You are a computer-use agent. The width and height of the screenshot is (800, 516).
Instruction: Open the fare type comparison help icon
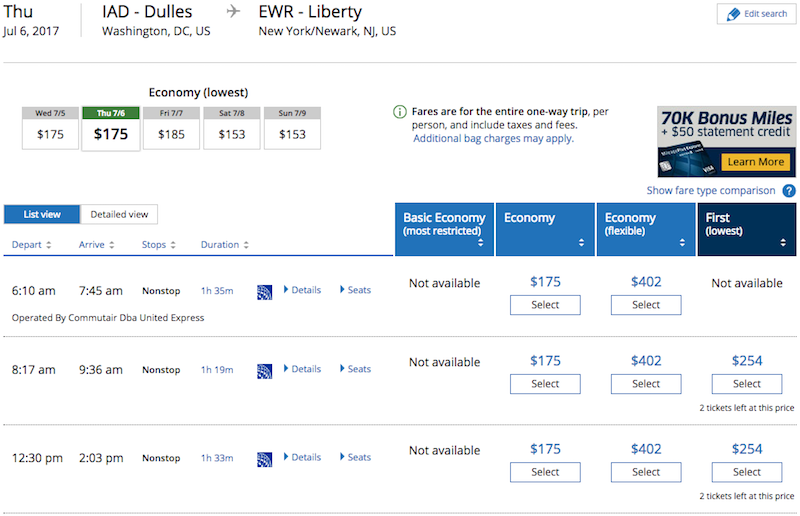coord(789,191)
